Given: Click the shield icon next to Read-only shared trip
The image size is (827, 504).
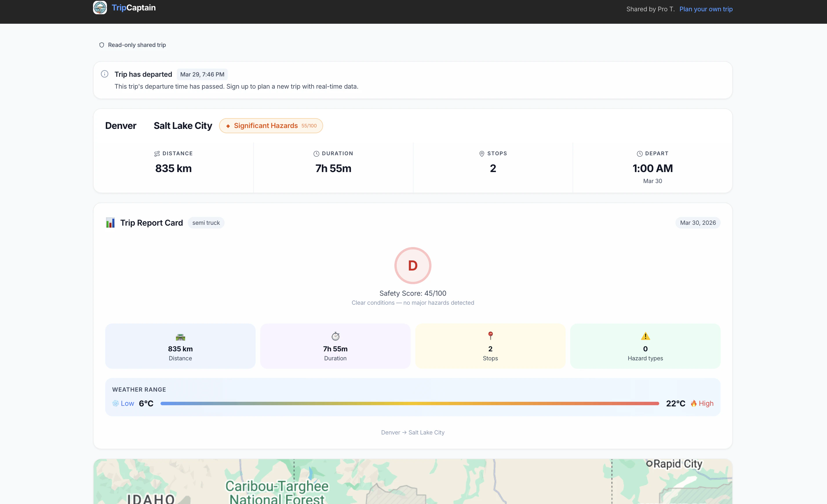Looking at the screenshot, I should point(102,45).
